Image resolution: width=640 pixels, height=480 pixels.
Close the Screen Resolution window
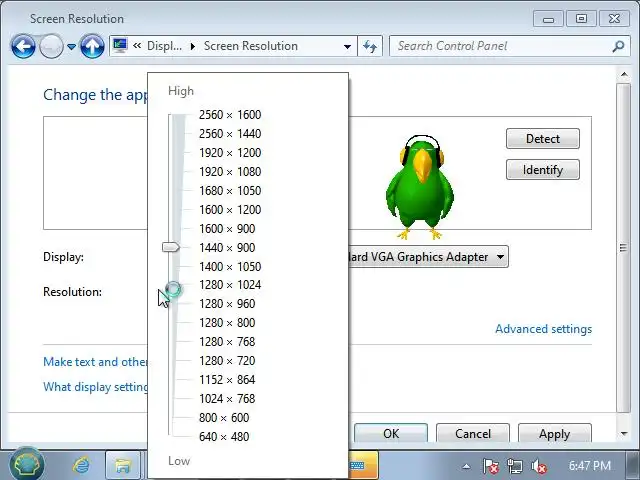click(614, 19)
